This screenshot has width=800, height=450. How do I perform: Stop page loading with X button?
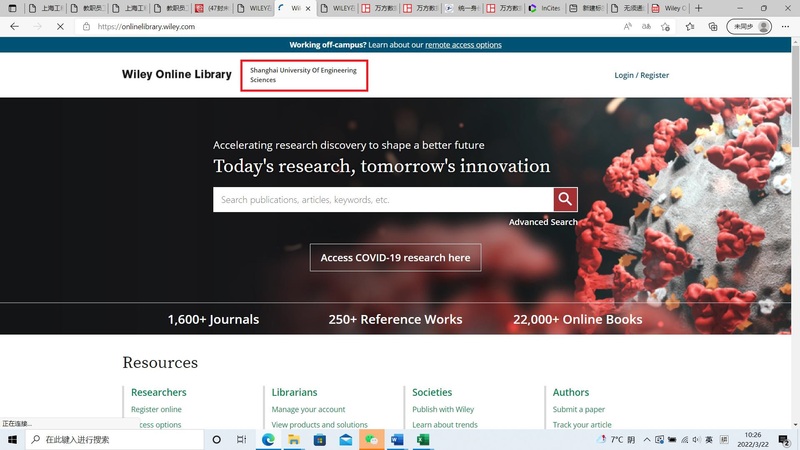pyautogui.click(x=59, y=27)
